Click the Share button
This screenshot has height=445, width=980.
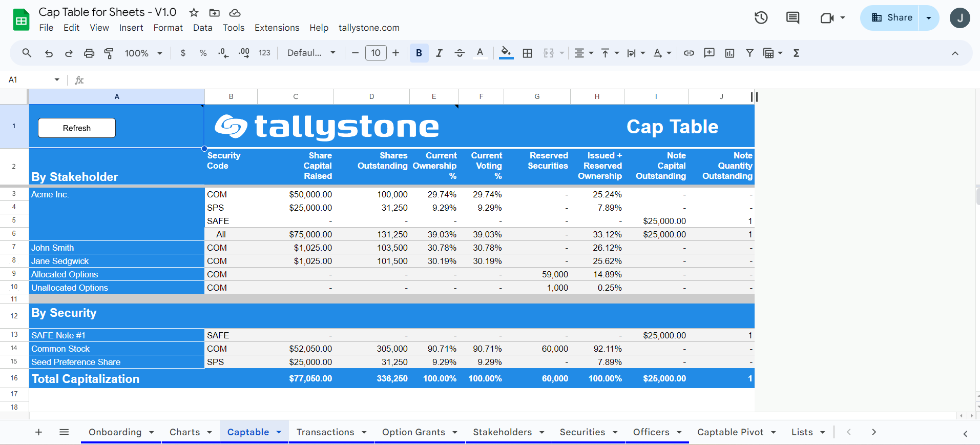[890, 18]
